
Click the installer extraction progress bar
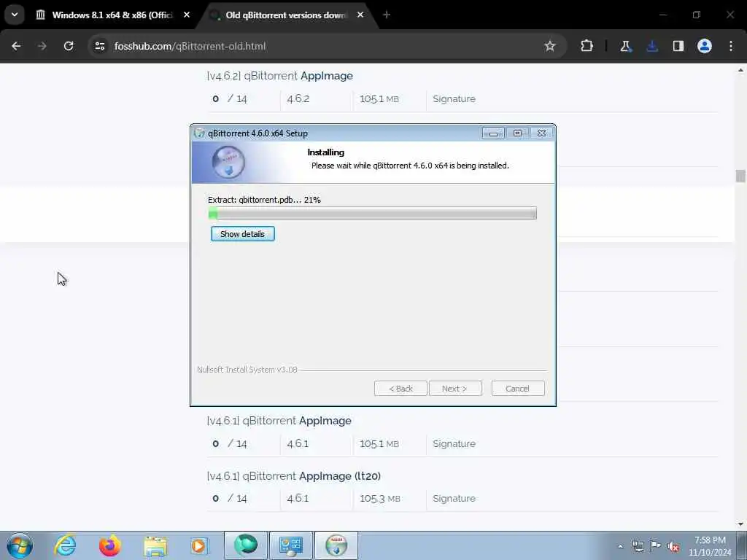(x=373, y=214)
